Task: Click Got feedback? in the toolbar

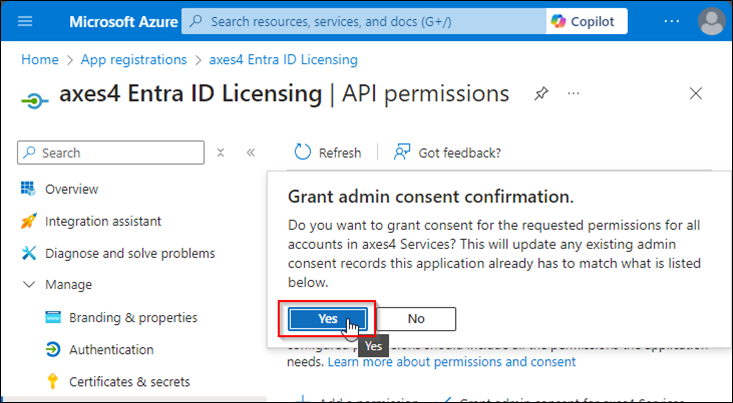Action: (x=447, y=153)
